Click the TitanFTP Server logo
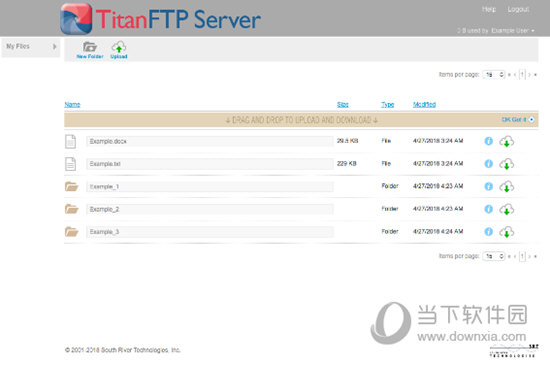Screen dimensions: 550x365 tap(160, 19)
